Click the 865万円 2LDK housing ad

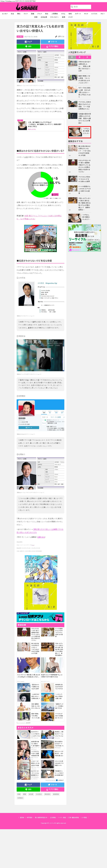click(x=40, y=239)
